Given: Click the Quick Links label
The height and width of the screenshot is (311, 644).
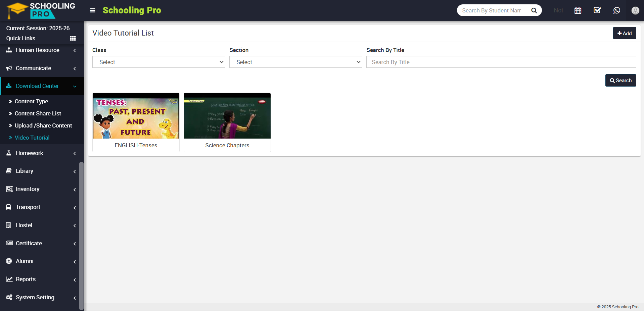Looking at the screenshot, I should (x=21, y=38).
